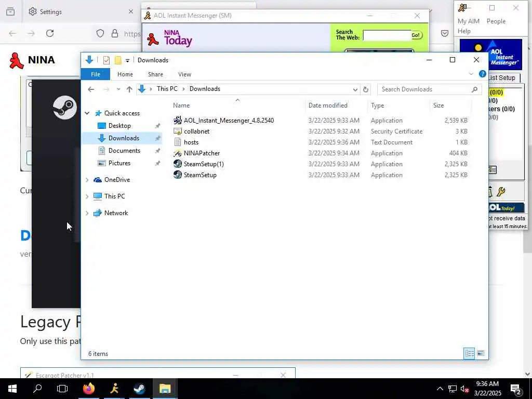Switch to large icons view layout

click(x=481, y=353)
